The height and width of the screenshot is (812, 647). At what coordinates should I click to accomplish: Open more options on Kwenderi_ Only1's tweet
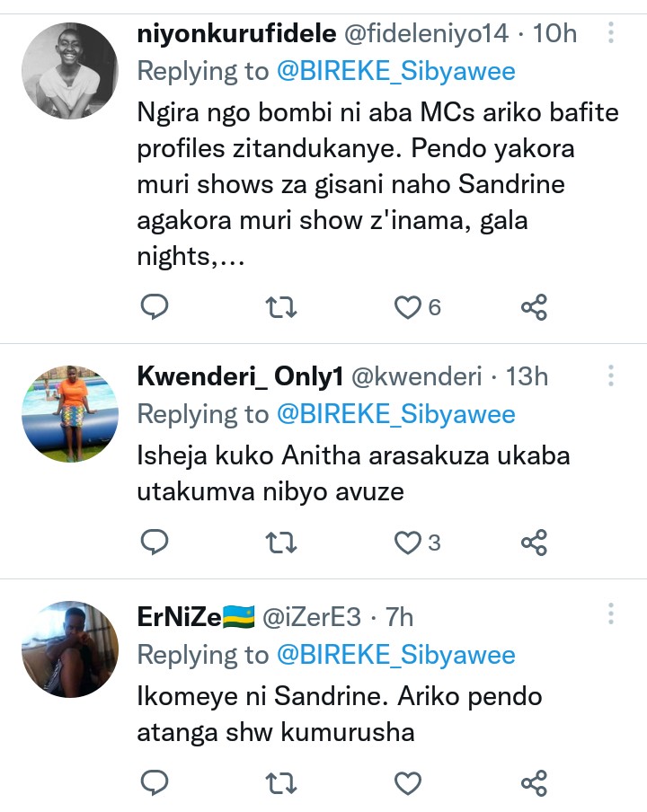[611, 375]
